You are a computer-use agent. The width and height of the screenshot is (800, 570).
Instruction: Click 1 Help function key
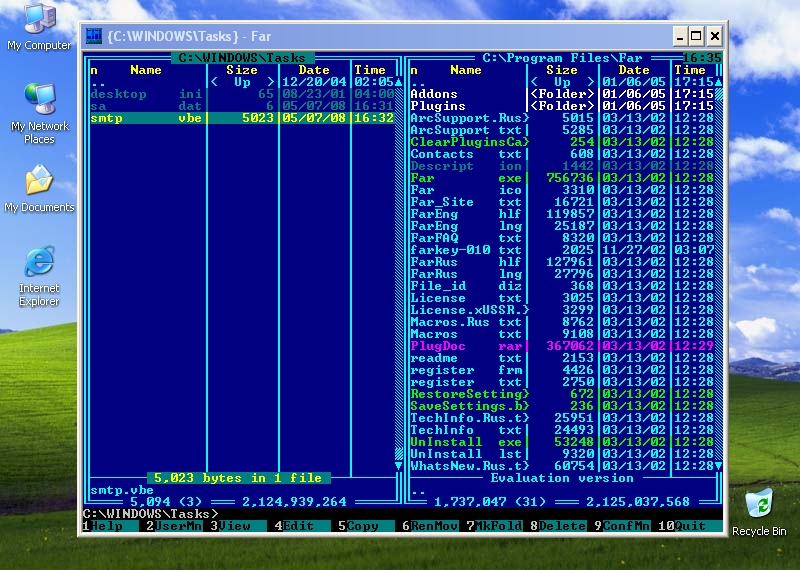point(109,526)
